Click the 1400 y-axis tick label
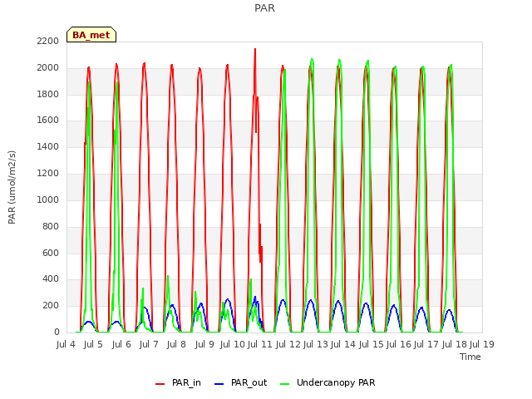This screenshot has height=399, width=532. tap(48, 146)
